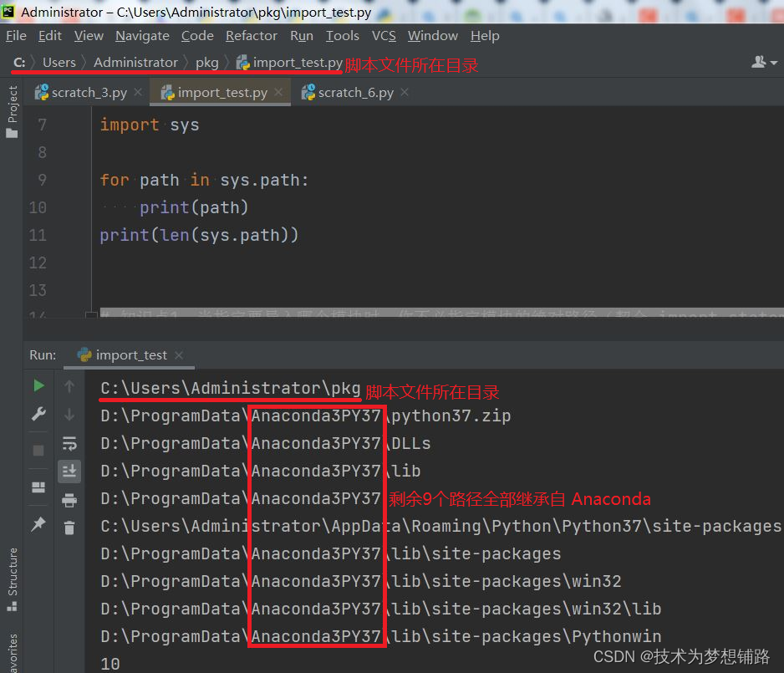
Task: Click output line ending Pythonwin
Action: tap(381, 636)
